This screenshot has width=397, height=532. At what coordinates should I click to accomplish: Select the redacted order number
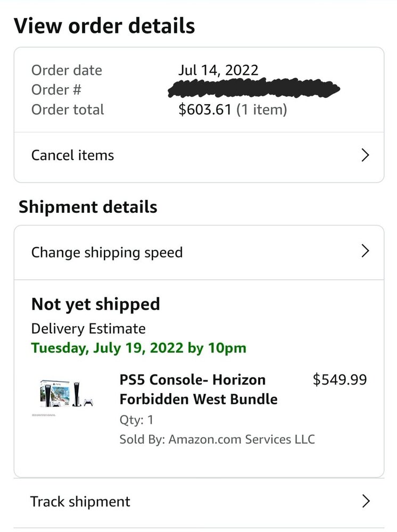pos(254,89)
